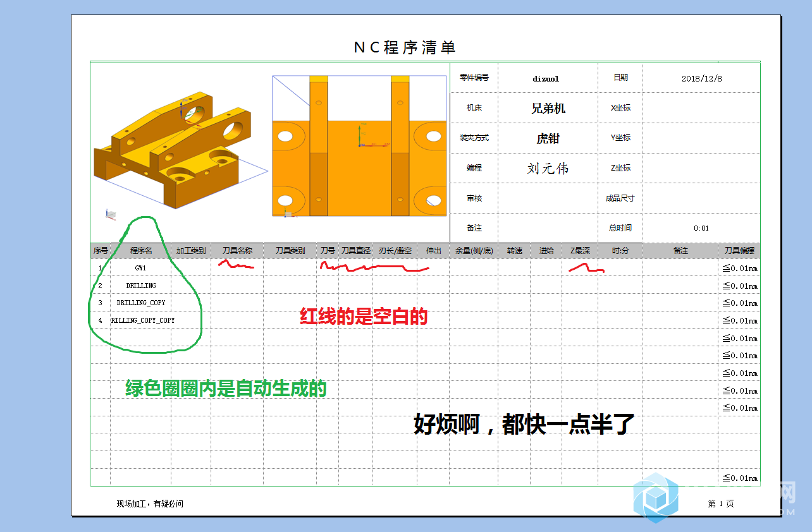This screenshot has width=812, height=532.
Task: Select the page number '第 1 页'
Action: (721, 504)
